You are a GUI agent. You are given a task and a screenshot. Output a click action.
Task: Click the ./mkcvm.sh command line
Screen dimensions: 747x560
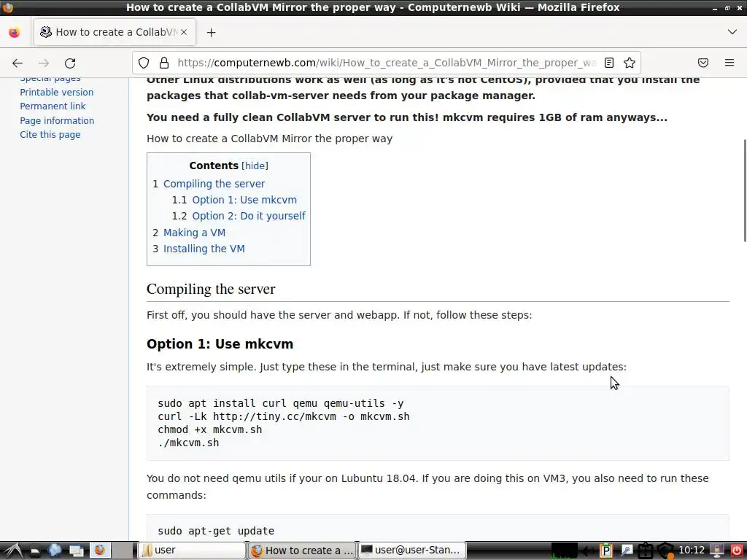coord(188,443)
